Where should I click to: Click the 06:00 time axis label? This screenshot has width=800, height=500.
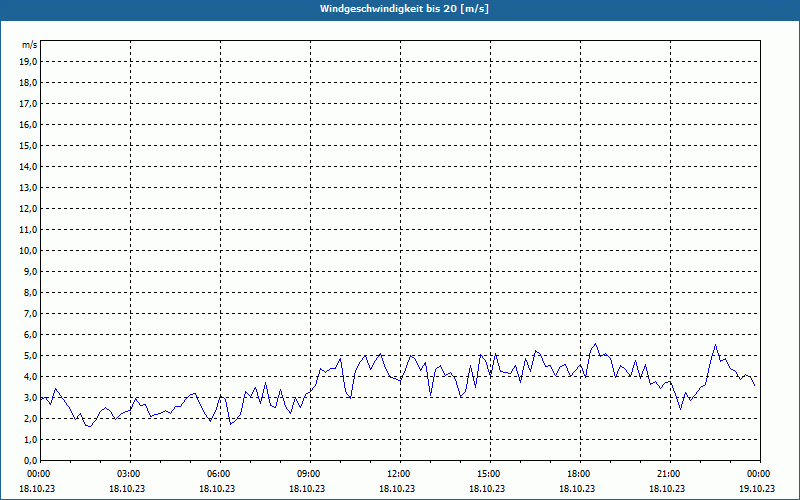220,474
